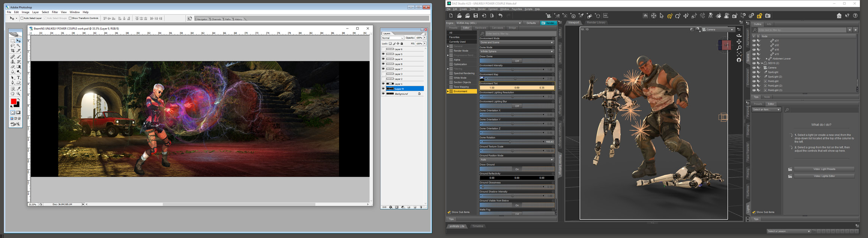The image size is (868, 238).
Task: Click New File icon in DAZ Studio
Action: click(451, 16)
